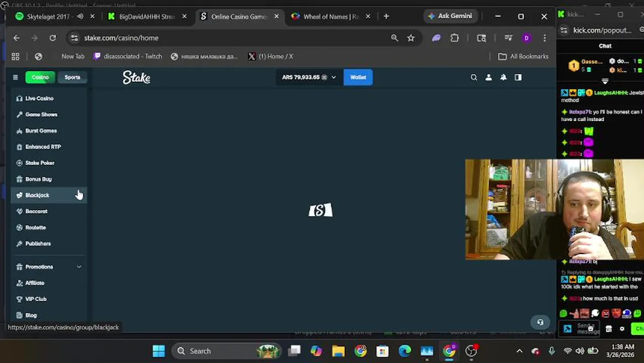This screenshot has height=363, width=644.
Task: Click the Wallet button
Action: (358, 77)
